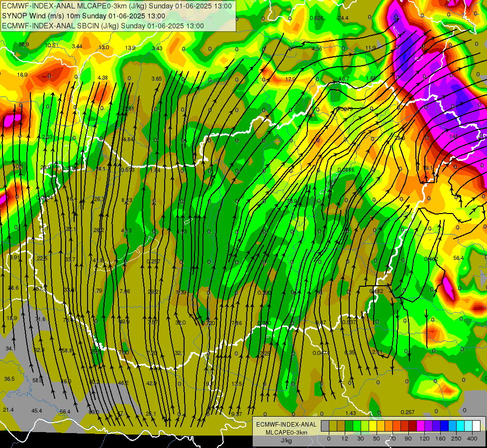
Task: Click the 21.4 value on the map
Action: pos(8,410)
